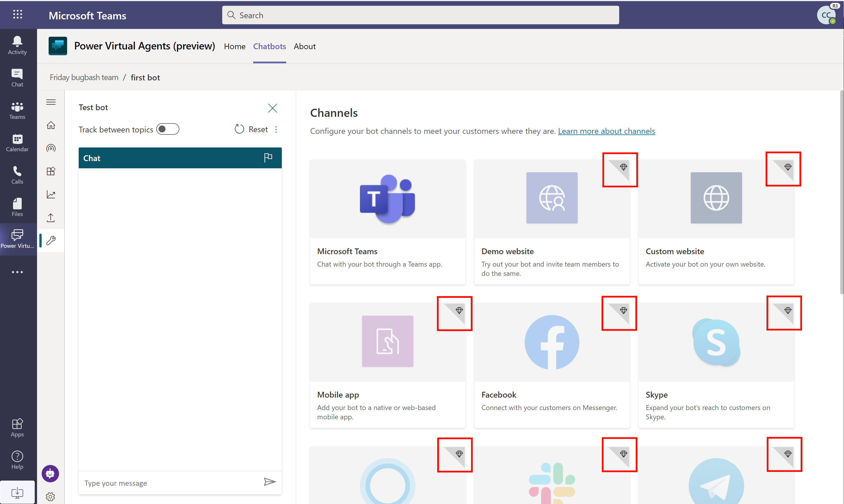Click Learn more about channels link

606,130
